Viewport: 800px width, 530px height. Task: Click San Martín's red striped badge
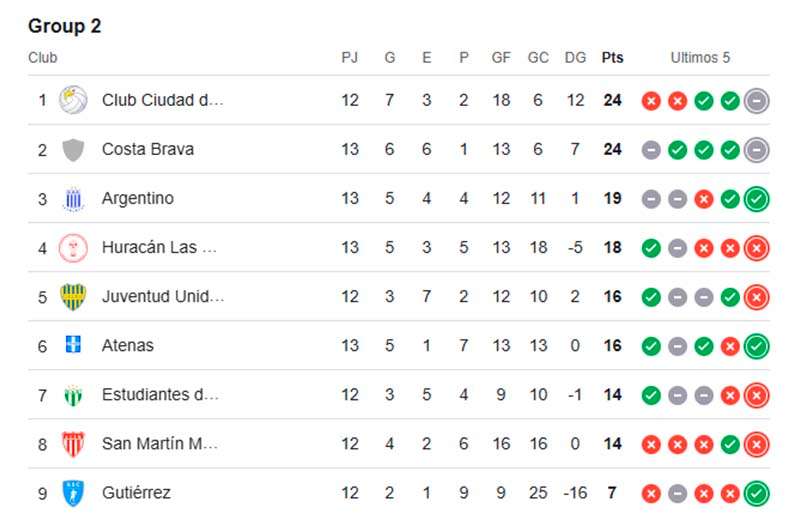(x=73, y=444)
